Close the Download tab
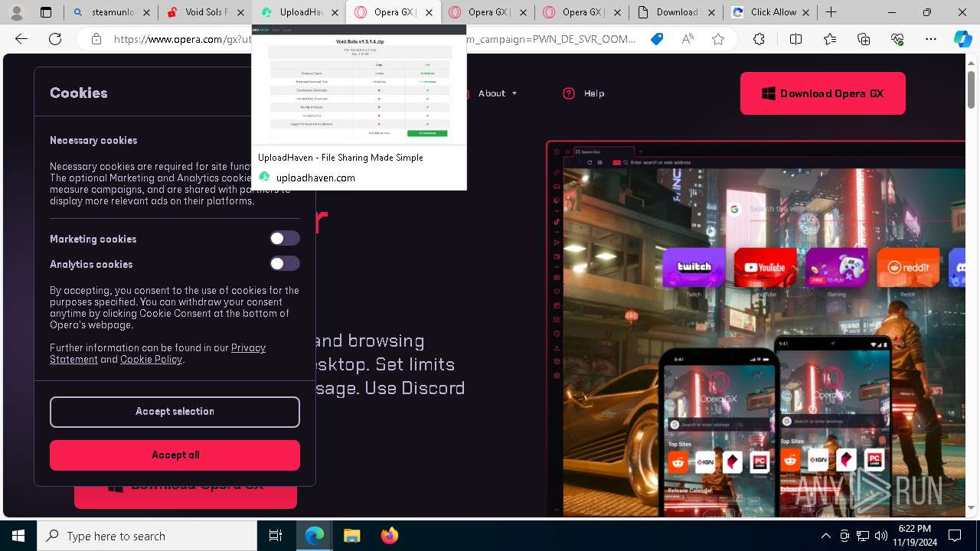Viewport: 980px width, 551px height. (x=710, y=12)
